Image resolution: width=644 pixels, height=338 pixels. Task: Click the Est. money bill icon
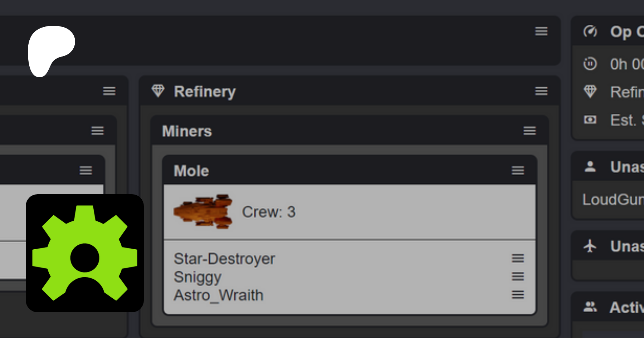click(590, 119)
